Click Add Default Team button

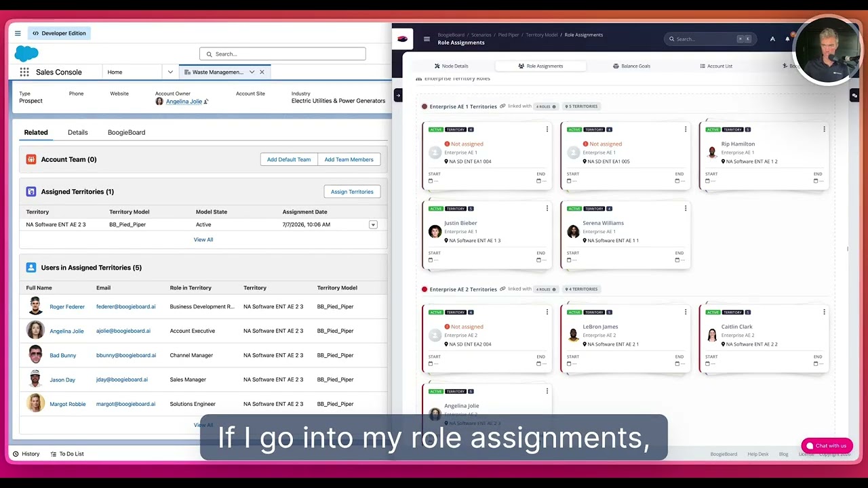289,159
